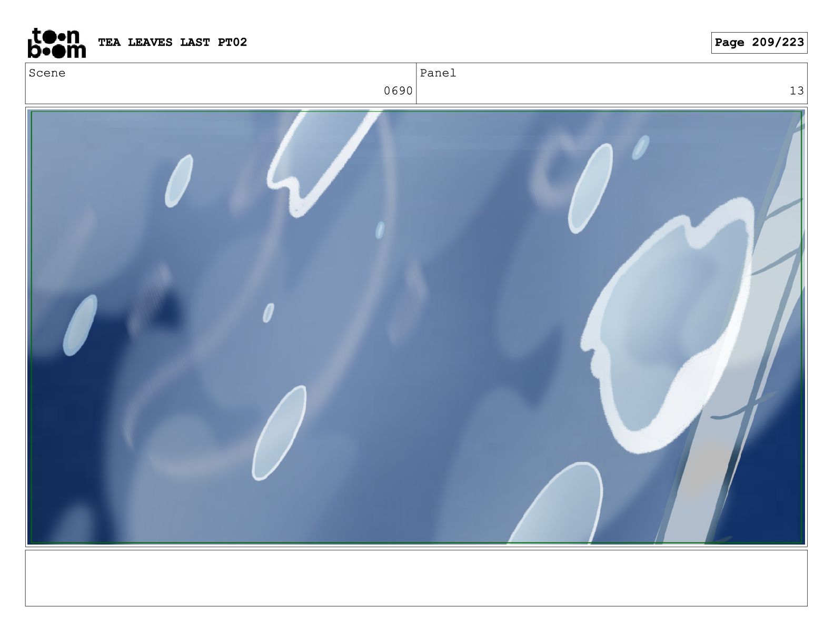Click the Scene label

[47, 73]
